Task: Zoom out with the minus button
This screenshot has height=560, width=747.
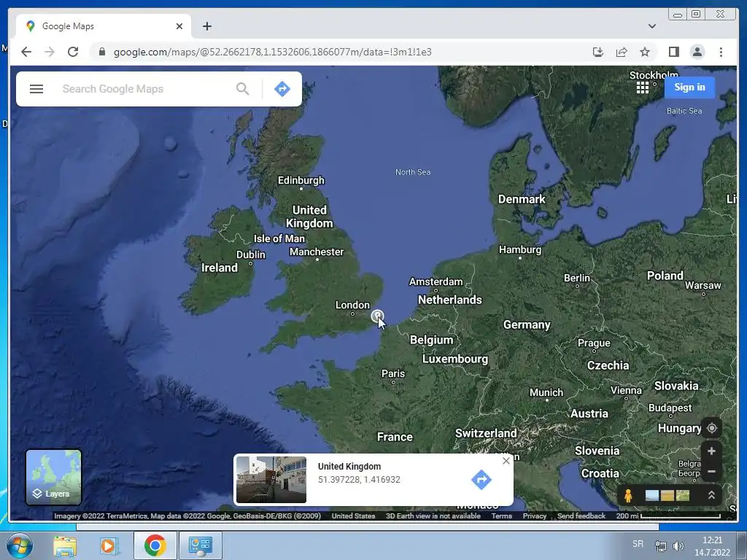Action: point(711,472)
